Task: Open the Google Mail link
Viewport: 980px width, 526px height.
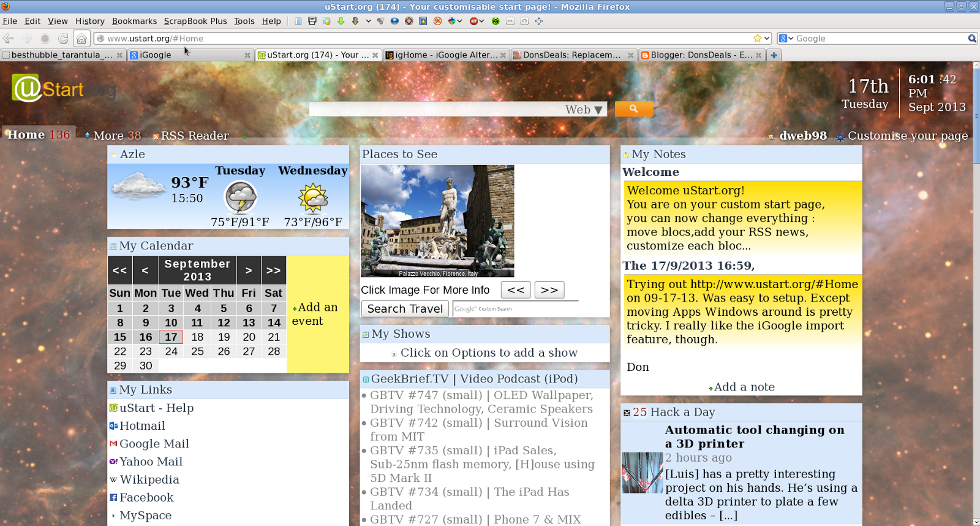Action: click(x=154, y=444)
